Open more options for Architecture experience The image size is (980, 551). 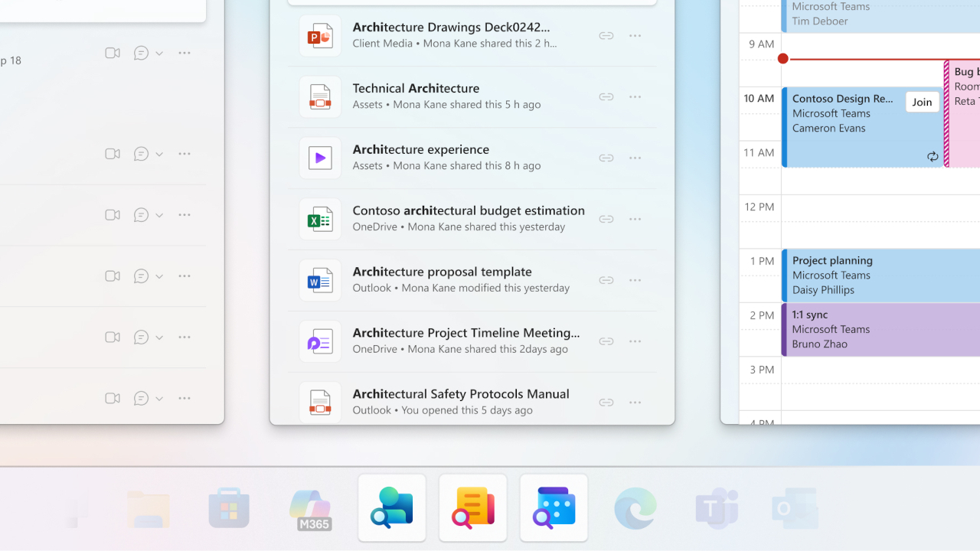point(635,158)
